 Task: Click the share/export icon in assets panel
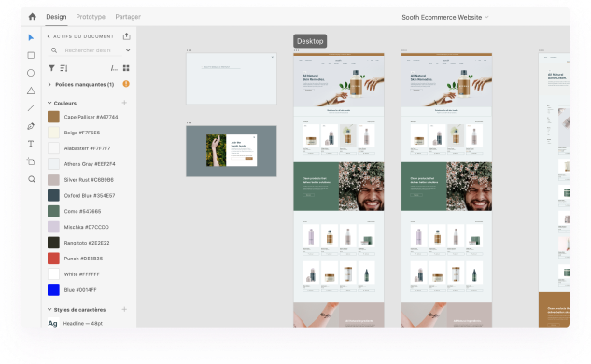click(127, 36)
